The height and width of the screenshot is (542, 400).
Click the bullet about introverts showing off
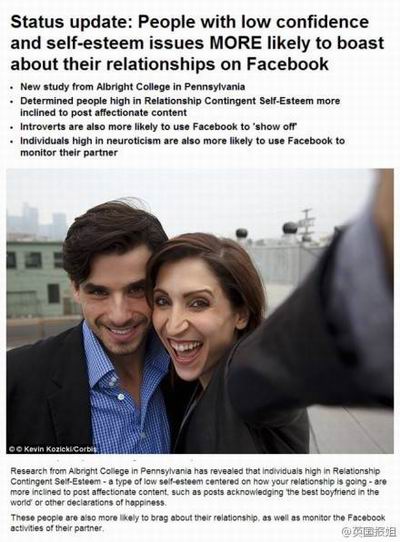point(159,127)
